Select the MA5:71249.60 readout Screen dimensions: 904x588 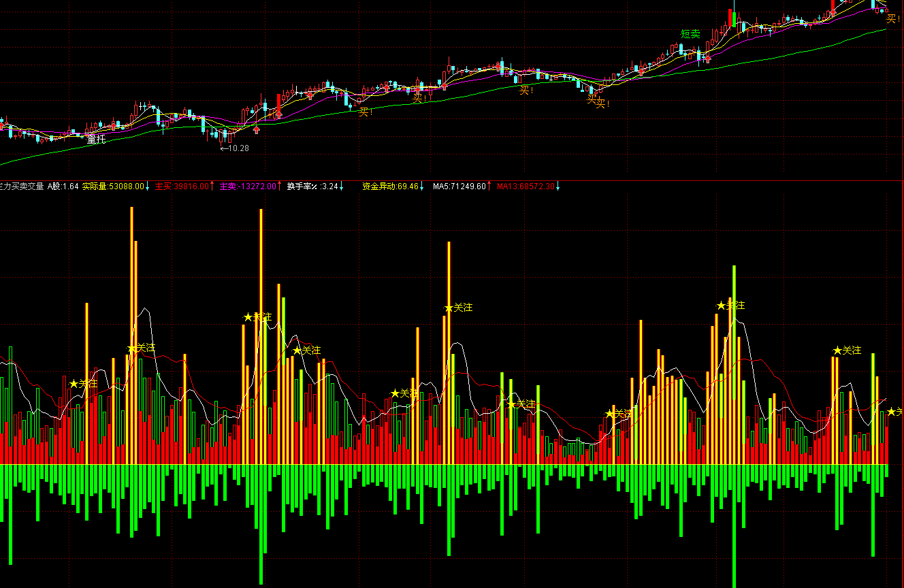pos(459,186)
